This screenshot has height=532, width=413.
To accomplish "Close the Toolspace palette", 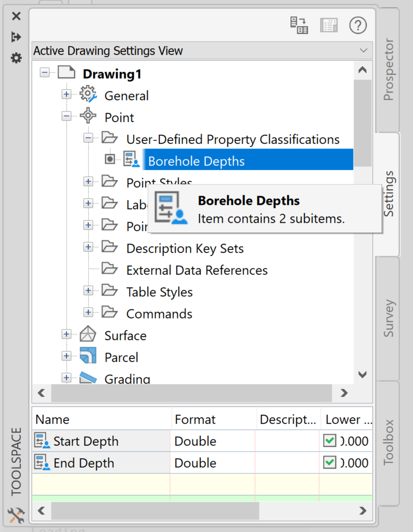I will point(16,16).
